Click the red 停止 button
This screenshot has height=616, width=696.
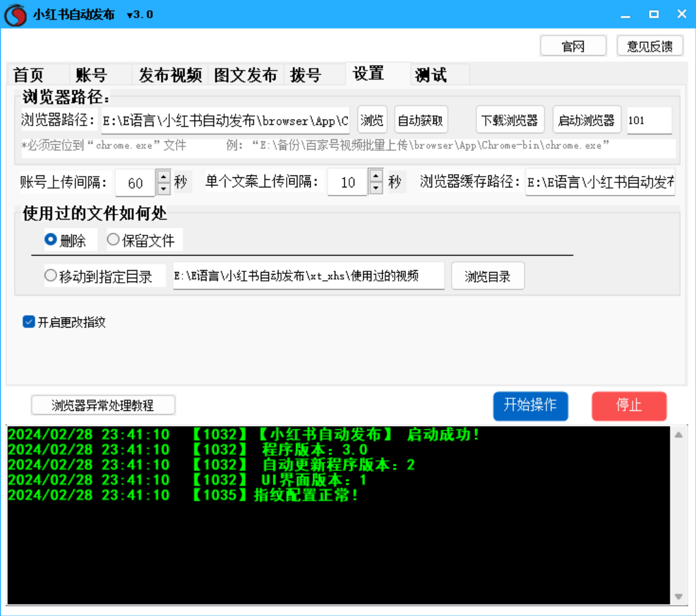point(629,405)
